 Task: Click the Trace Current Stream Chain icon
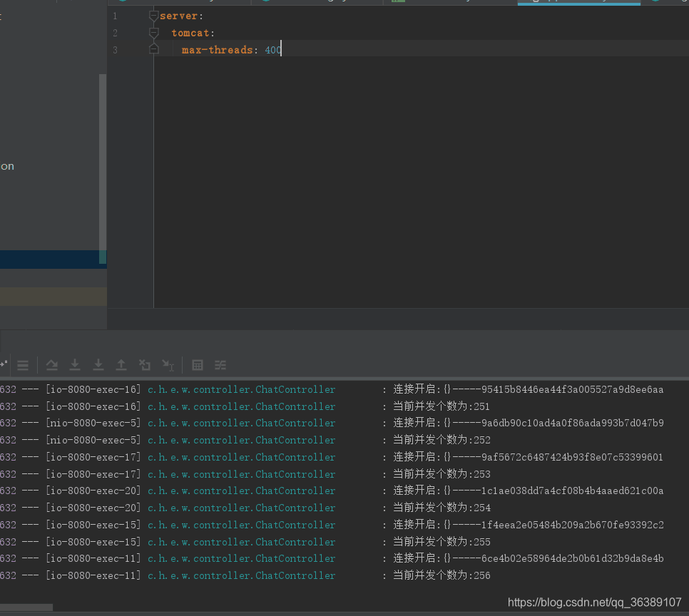220,365
